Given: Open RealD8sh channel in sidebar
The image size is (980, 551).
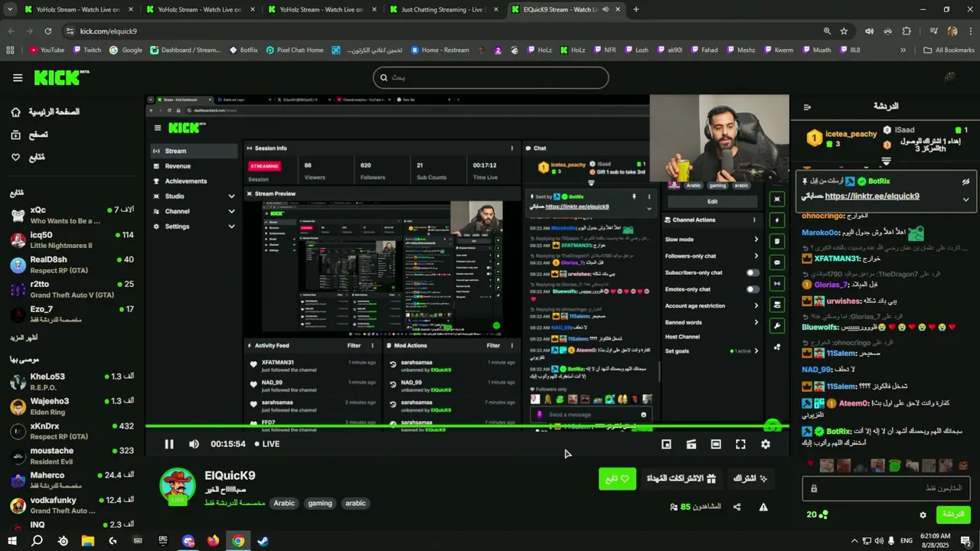Looking at the screenshot, I should click(x=72, y=265).
